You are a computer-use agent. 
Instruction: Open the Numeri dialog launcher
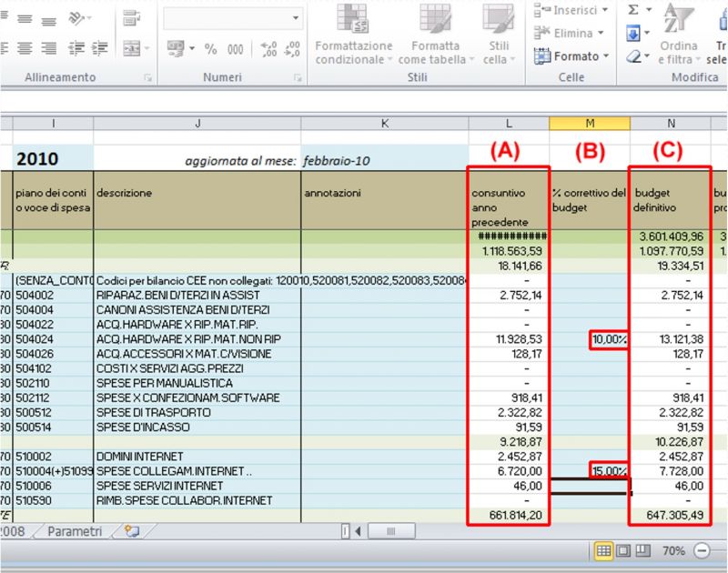(298, 78)
